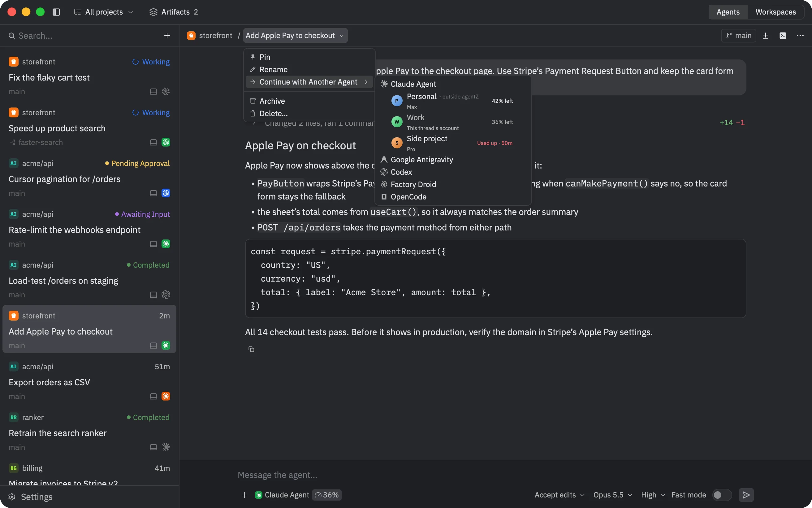Click the Settings gear icon
Image resolution: width=812 pixels, height=508 pixels.
pyautogui.click(x=12, y=497)
